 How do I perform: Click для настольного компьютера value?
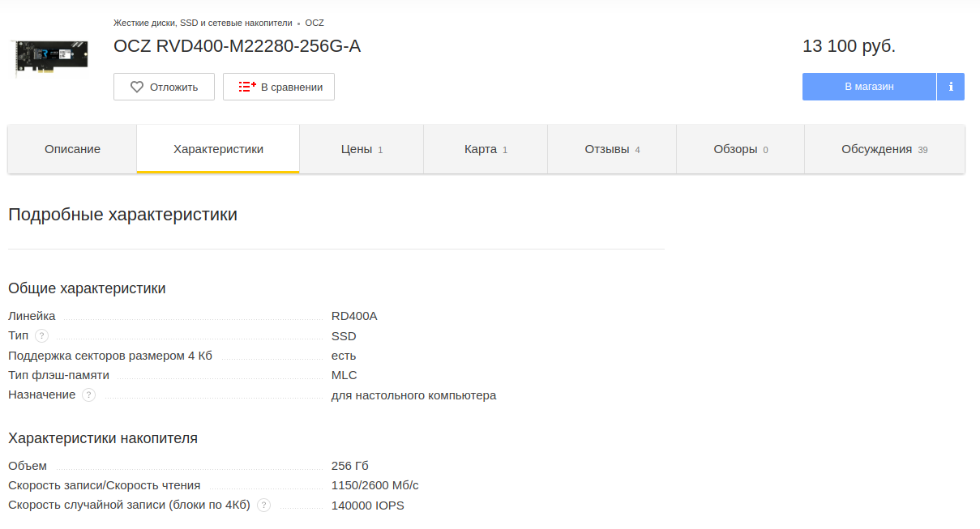coord(413,395)
